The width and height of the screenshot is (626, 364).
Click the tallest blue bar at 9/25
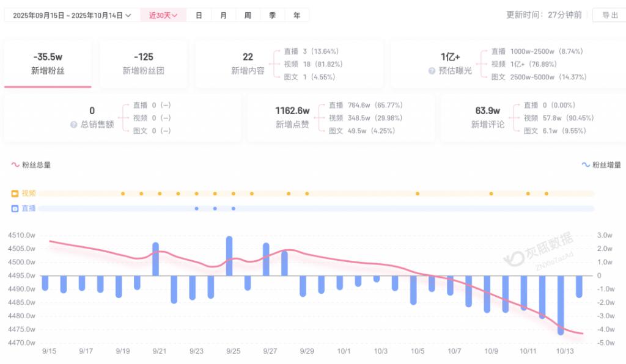coord(229,255)
